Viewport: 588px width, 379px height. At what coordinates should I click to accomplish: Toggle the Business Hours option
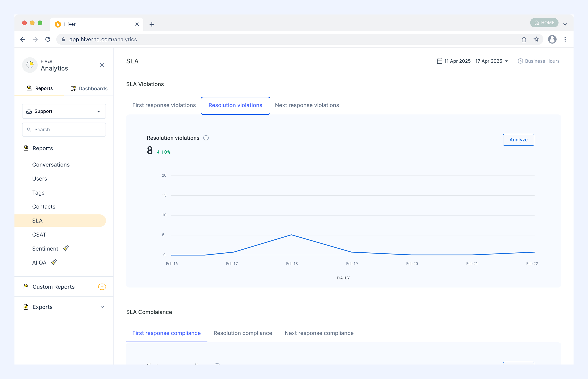pos(539,61)
